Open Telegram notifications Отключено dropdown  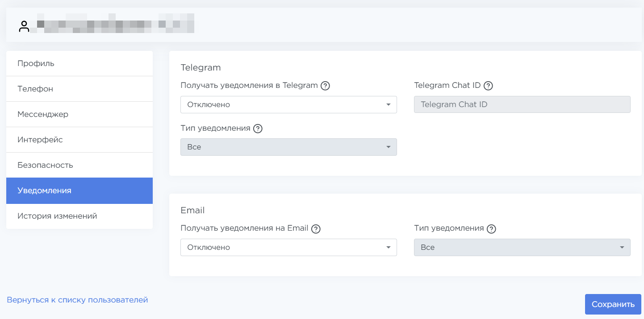tap(289, 105)
